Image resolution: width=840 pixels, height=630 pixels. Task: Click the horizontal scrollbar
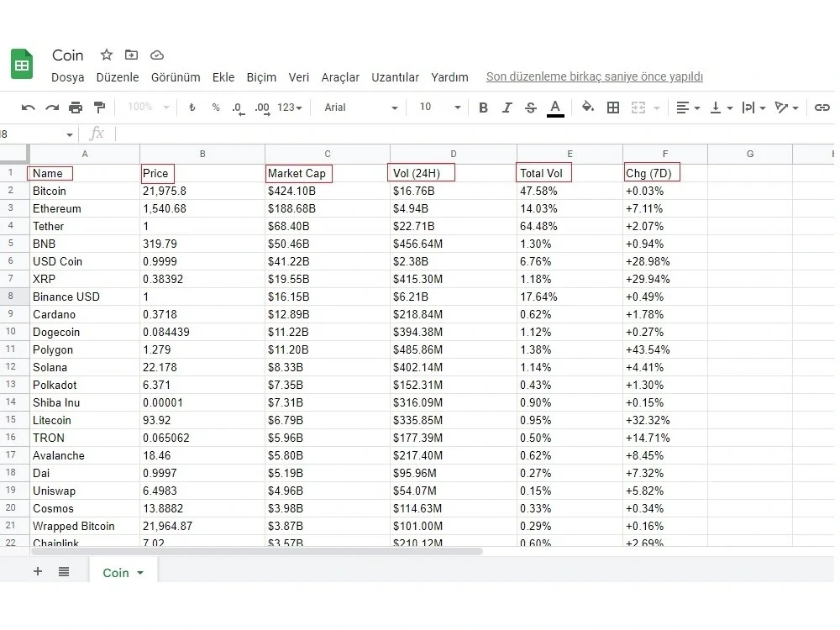[257, 551]
